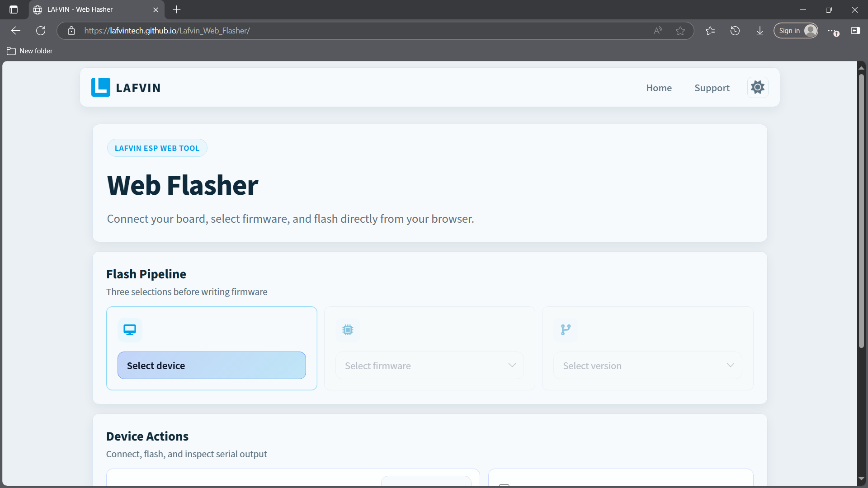Click the chip firmware icon
Viewport: 868px width, 488px height.
point(348,330)
